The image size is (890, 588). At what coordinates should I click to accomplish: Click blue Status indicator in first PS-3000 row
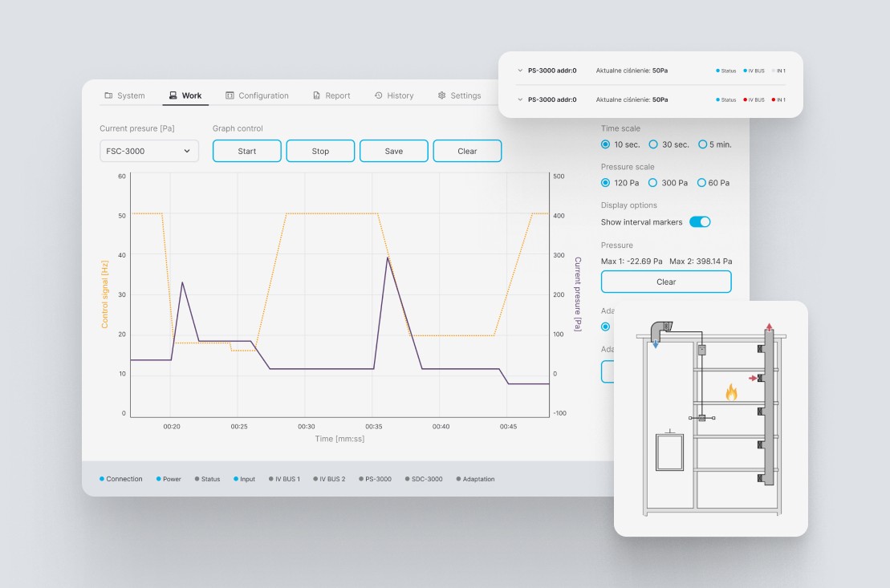[x=726, y=71]
